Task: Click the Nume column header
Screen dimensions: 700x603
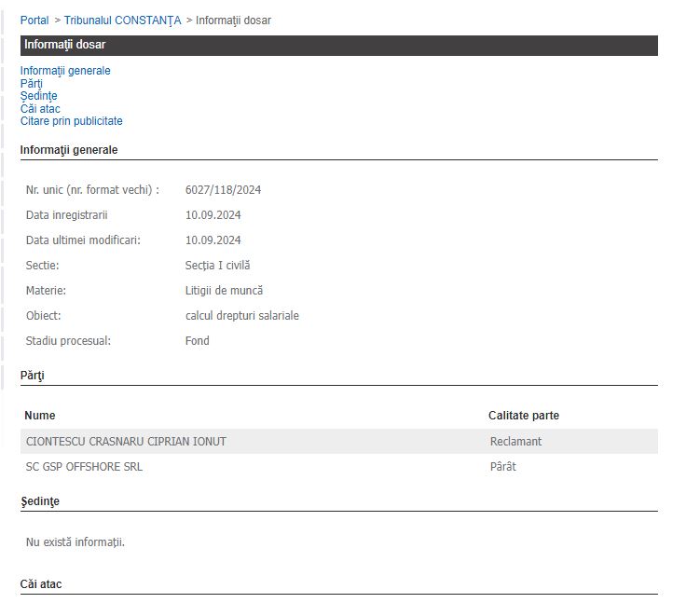Action: (x=39, y=416)
